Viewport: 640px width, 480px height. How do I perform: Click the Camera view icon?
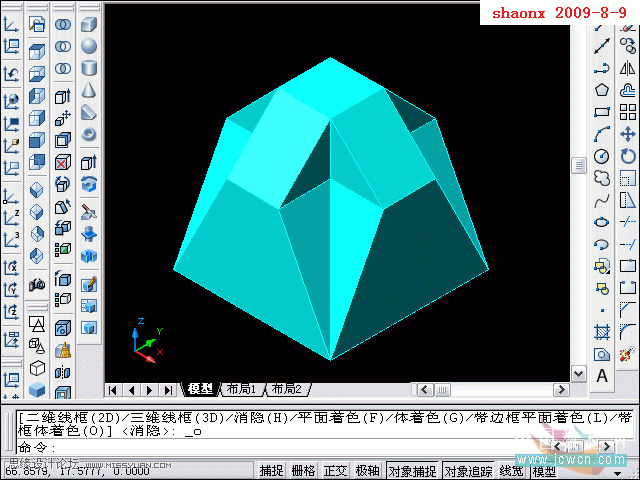36,284
